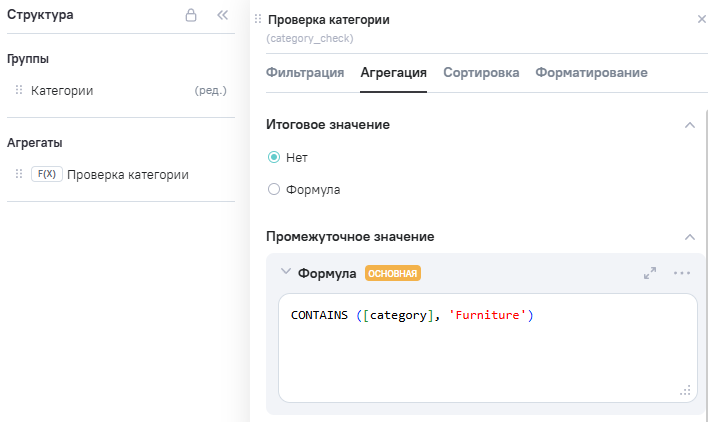The image size is (708, 422).
Task: Click drag handle next to Проверка категории aggregate
Action: tap(18, 174)
